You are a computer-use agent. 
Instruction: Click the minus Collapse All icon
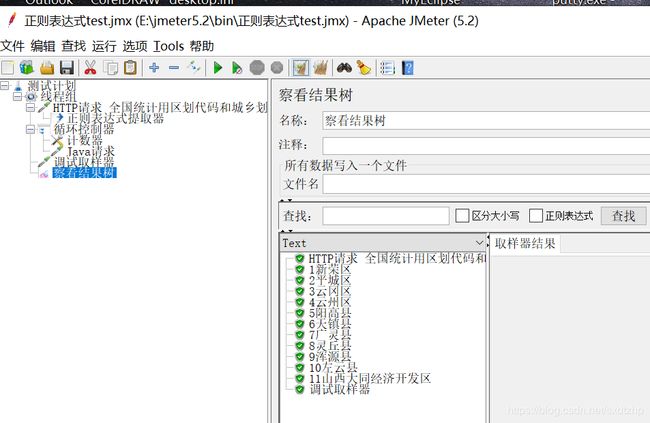(174, 67)
